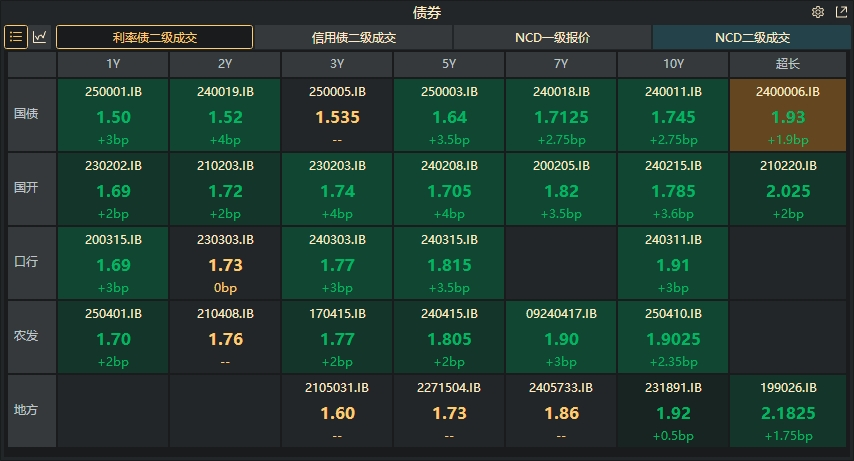This screenshot has height=461, width=854.
Task: Click bond 09240417.IB cell
Action: pos(561,336)
